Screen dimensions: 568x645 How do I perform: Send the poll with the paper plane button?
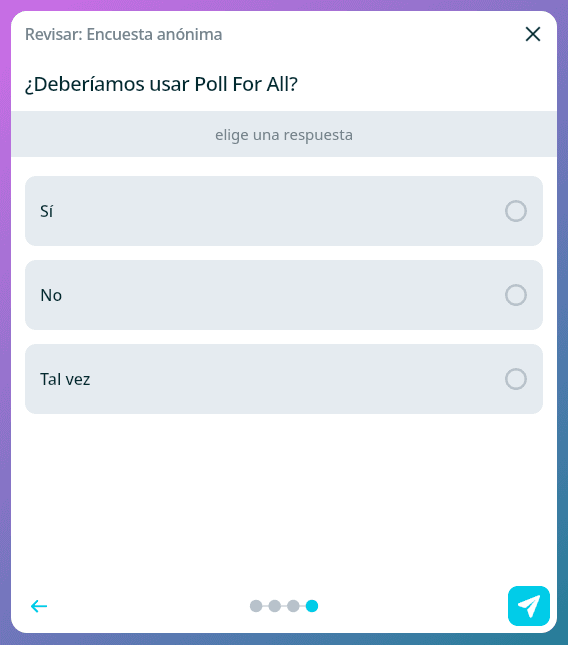click(x=529, y=606)
